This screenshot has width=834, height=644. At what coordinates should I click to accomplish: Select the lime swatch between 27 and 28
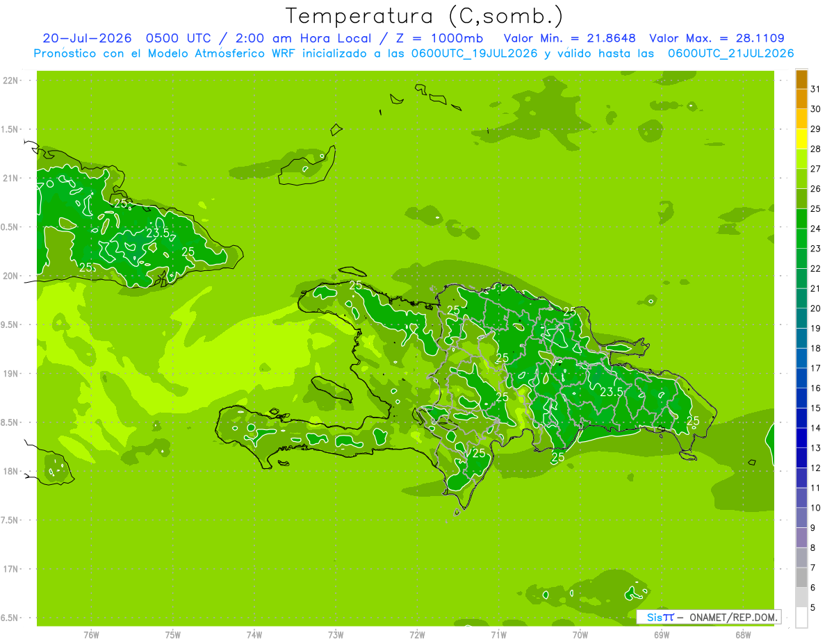(x=801, y=159)
